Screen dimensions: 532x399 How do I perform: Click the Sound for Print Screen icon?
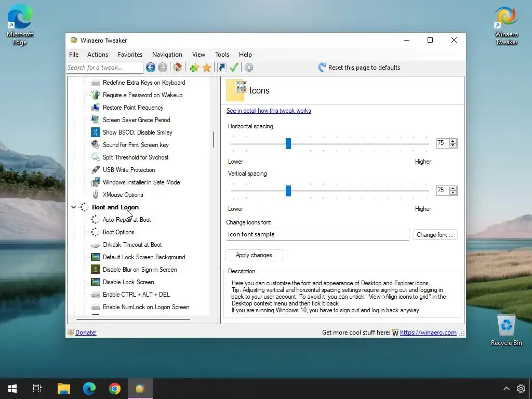[96, 145]
